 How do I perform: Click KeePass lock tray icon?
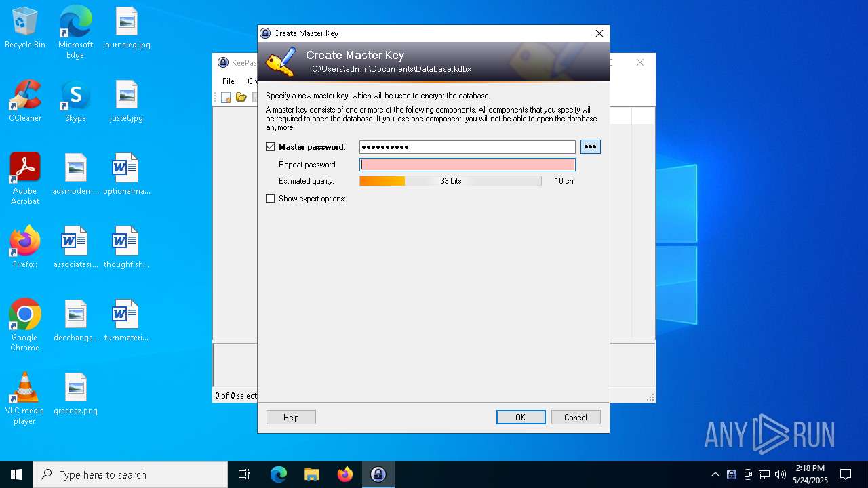click(x=732, y=474)
